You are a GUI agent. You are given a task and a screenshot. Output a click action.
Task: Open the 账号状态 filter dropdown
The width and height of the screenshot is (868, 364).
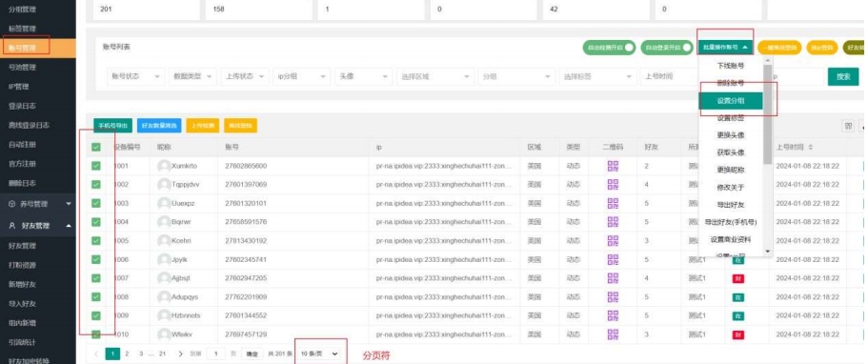point(135,76)
